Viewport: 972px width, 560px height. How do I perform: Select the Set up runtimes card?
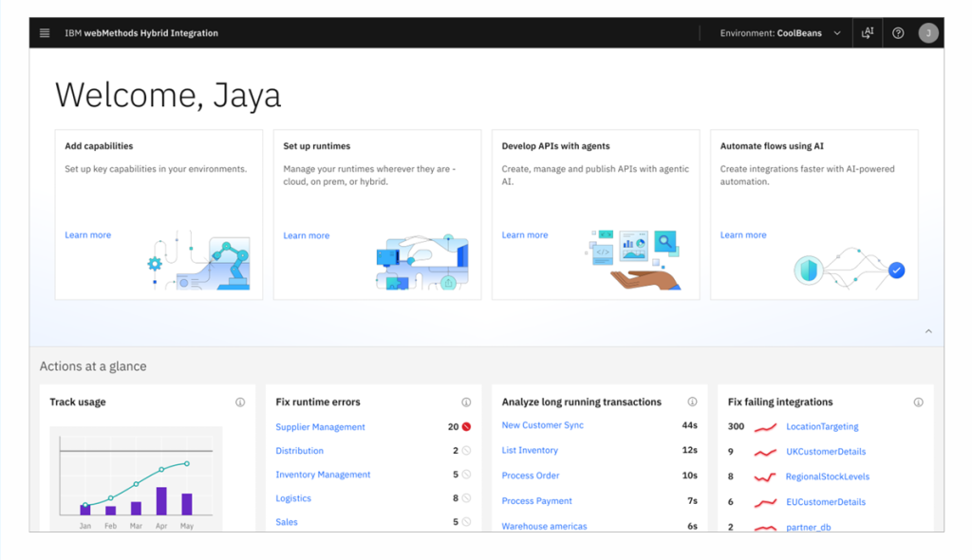click(x=377, y=215)
